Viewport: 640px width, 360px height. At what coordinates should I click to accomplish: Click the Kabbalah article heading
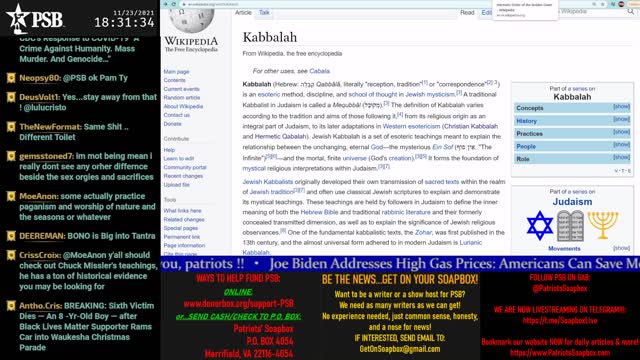click(270, 37)
